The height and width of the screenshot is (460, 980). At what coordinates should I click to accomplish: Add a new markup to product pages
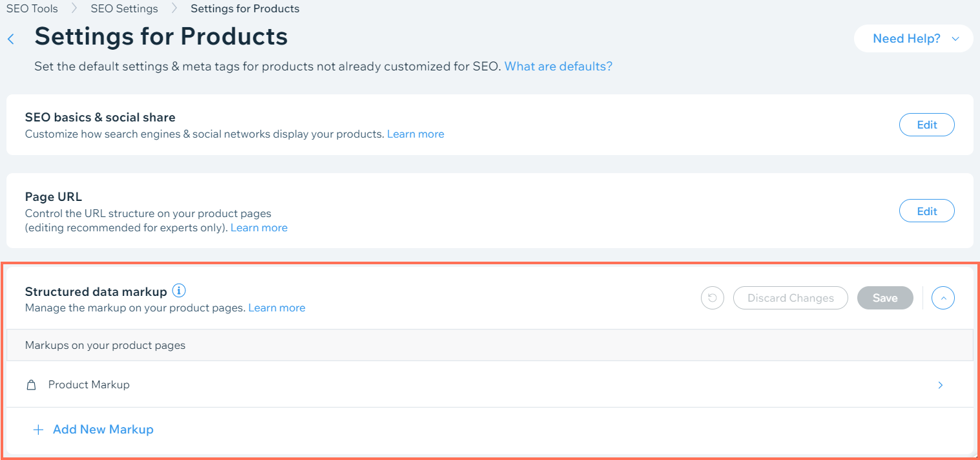coord(103,429)
